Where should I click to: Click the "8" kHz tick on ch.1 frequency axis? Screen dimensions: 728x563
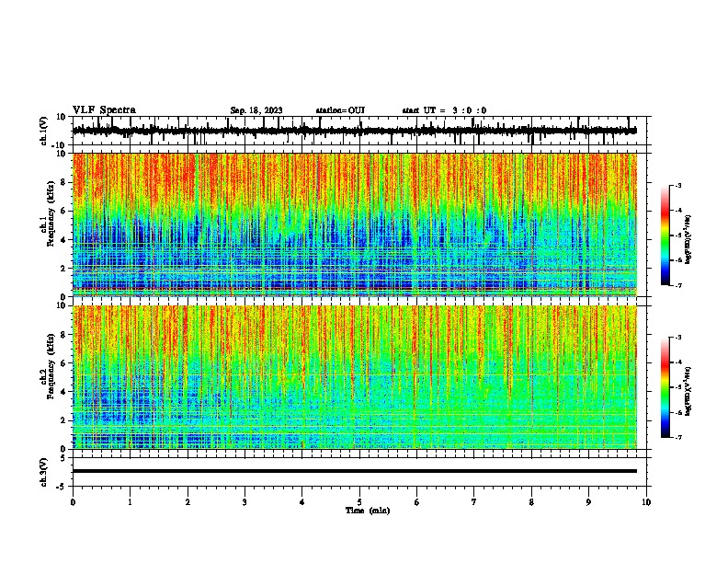(63, 182)
